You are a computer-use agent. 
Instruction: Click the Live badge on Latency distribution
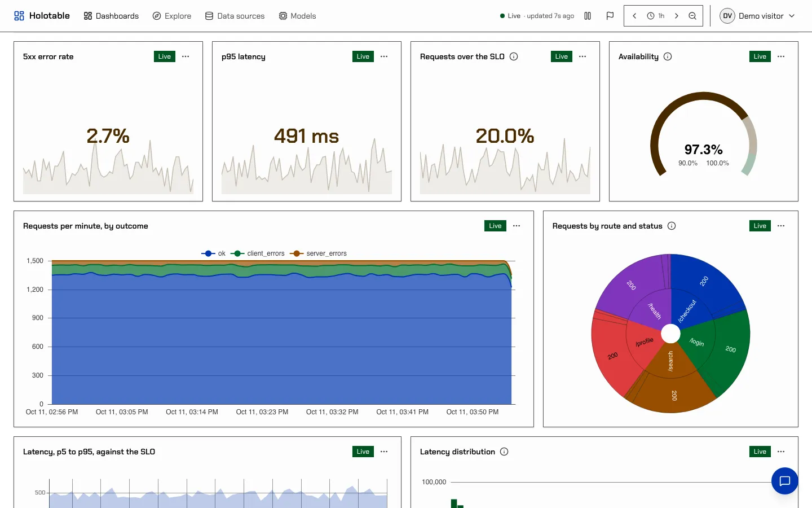click(x=760, y=452)
